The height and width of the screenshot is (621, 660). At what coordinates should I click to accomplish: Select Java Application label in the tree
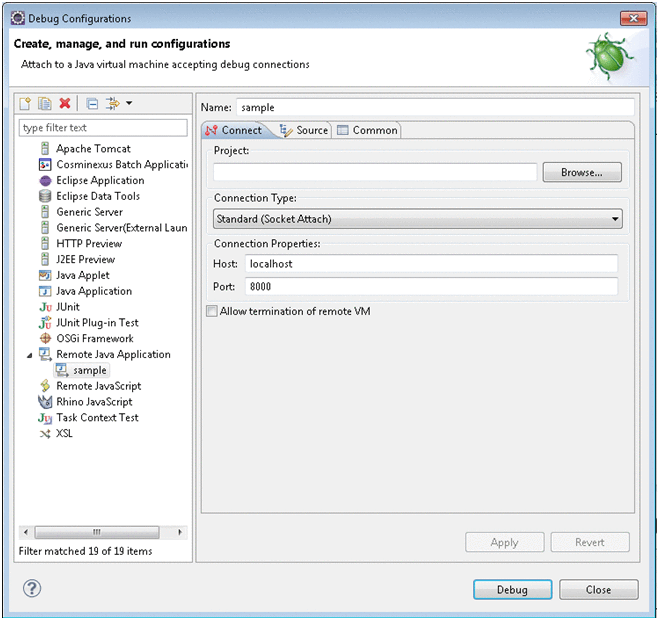[x=94, y=291]
